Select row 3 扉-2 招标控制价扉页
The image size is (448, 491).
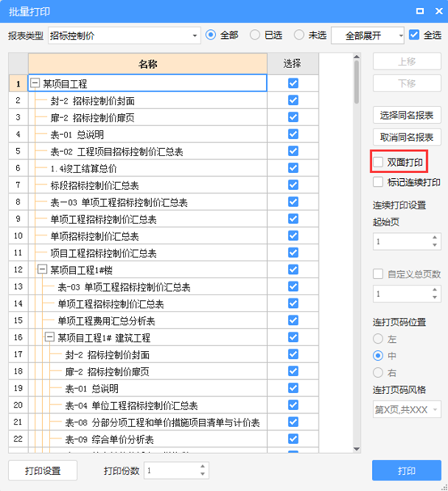click(x=148, y=117)
